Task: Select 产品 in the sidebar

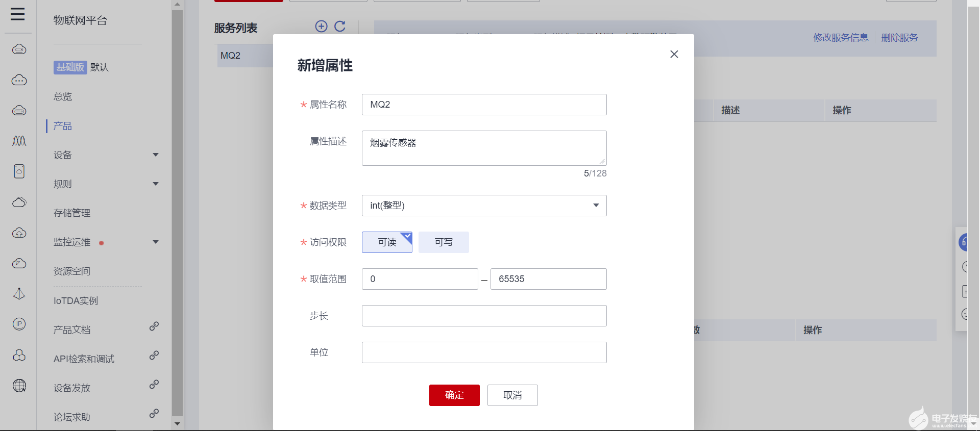Action: pyautogui.click(x=63, y=126)
